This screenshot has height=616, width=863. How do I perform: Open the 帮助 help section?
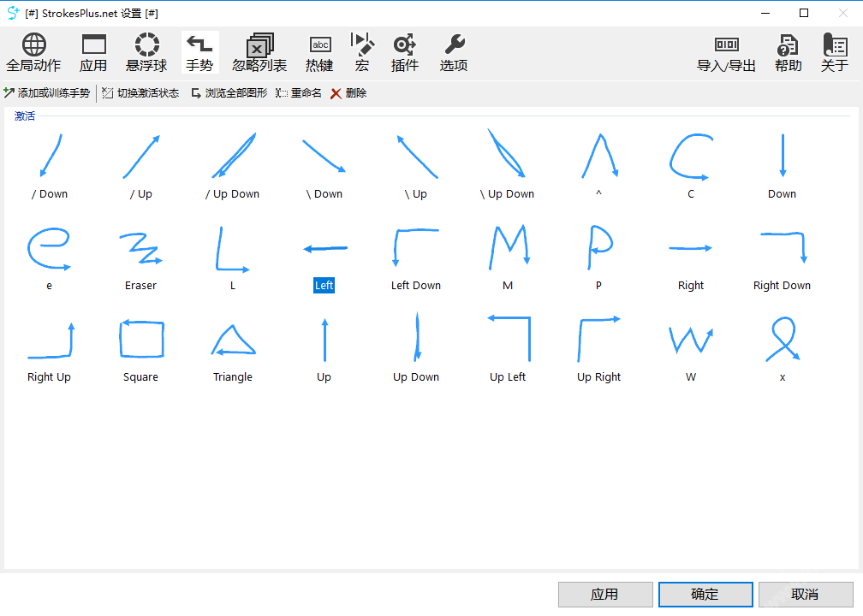pyautogui.click(x=789, y=53)
